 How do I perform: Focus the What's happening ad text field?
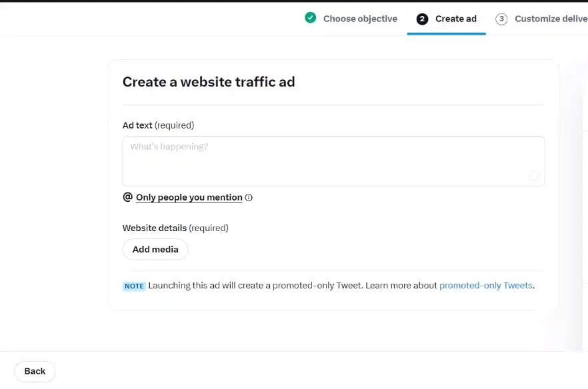tap(333, 161)
